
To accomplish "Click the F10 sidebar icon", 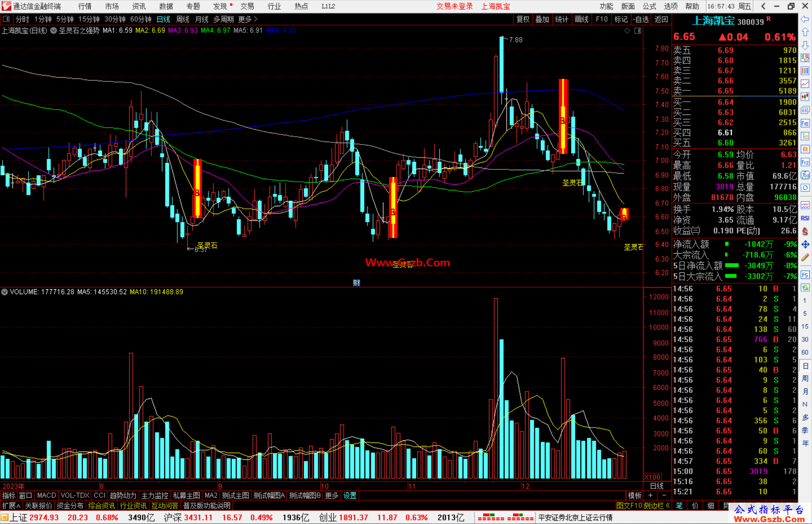I will coord(805,123).
